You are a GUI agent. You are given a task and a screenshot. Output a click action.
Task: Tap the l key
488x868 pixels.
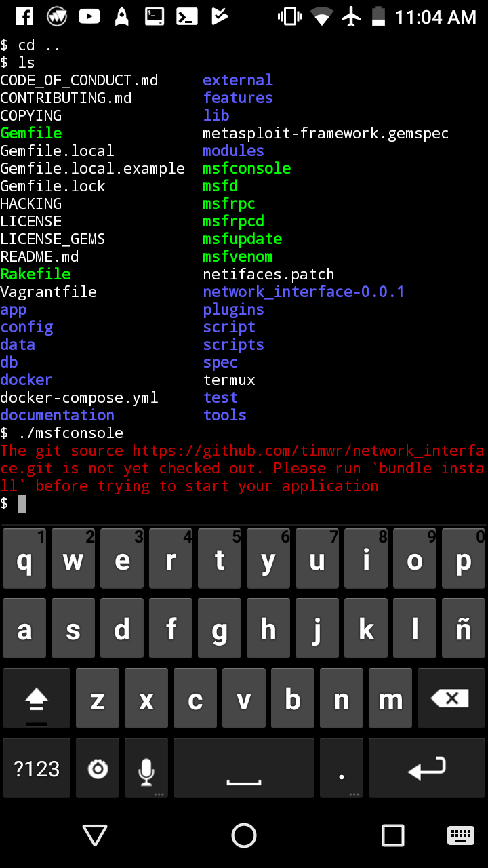tap(415, 629)
